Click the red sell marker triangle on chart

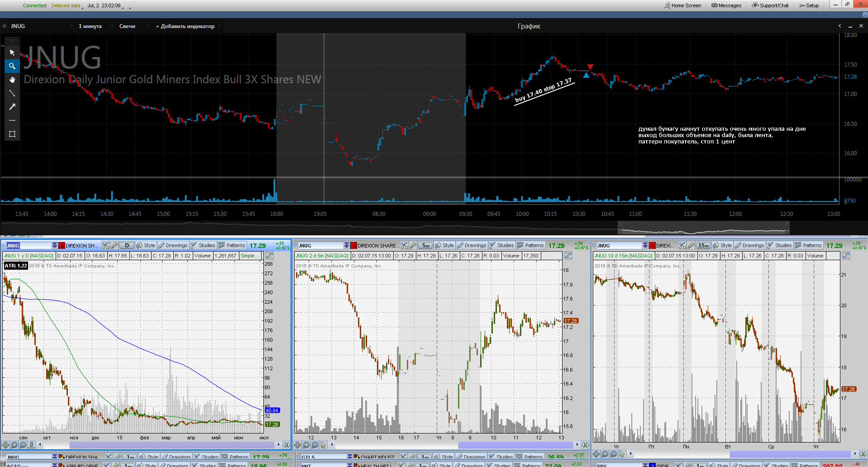pos(590,67)
